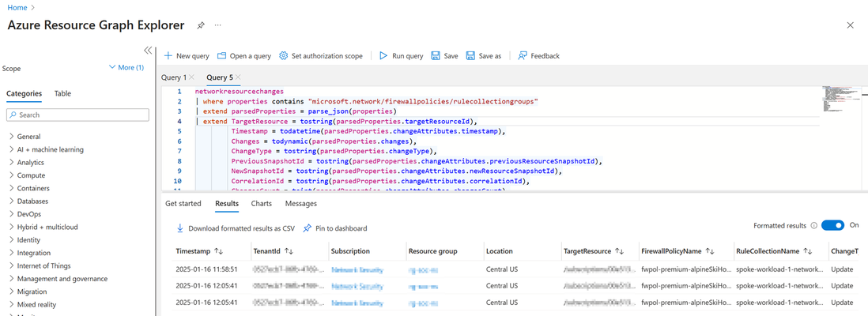Sort results by the FirewallPolicyName column
Viewport: 868px width, 316px height.
[x=711, y=251]
